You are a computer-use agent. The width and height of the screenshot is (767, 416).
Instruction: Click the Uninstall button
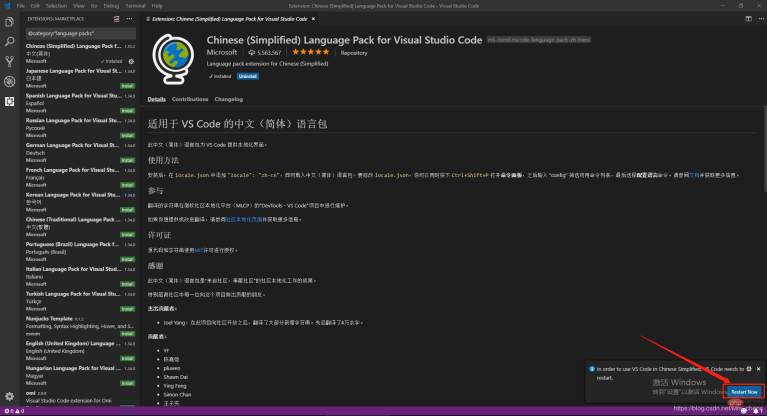coord(248,76)
